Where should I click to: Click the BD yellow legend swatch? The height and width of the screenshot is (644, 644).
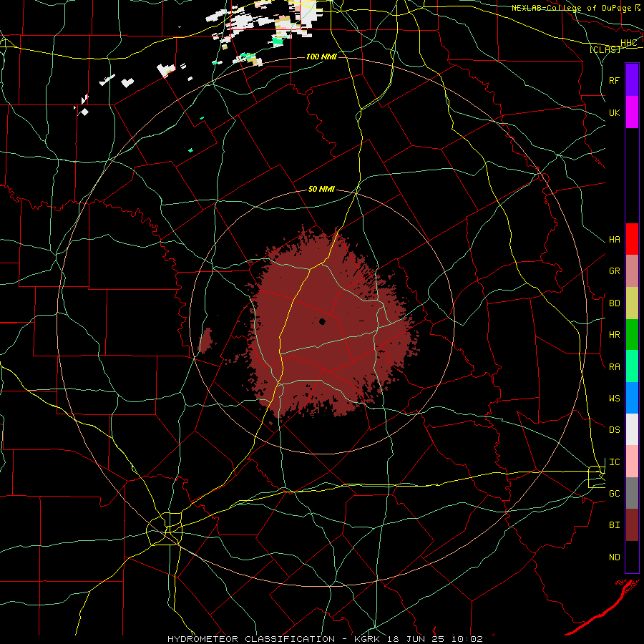pos(632,303)
